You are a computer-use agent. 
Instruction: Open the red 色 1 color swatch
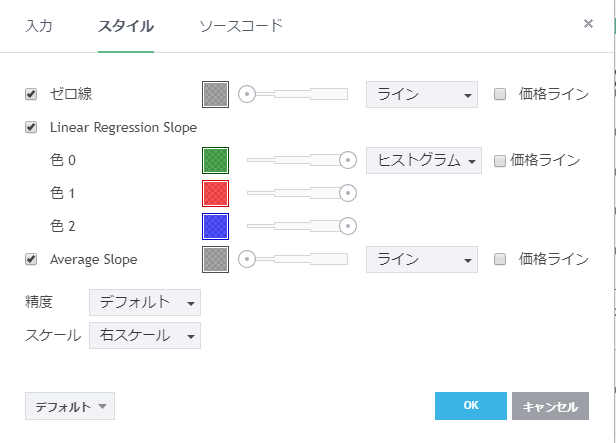(215, 192)
